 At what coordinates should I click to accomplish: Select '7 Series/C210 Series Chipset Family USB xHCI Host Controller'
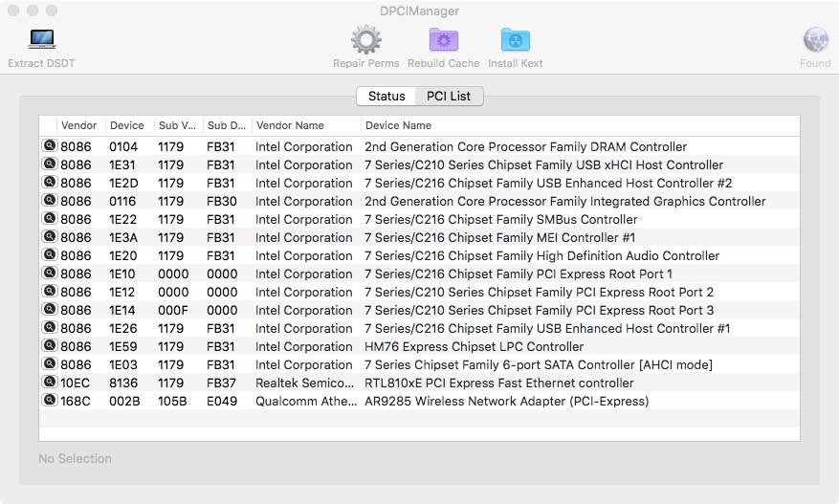[x=543, y=164]
